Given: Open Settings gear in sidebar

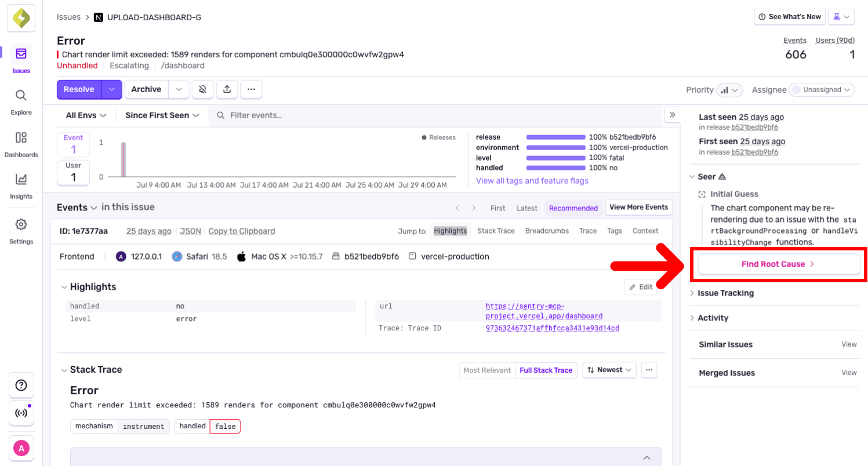Looking at the screenshot, I should pyautogui.click(x=21, y=231).
